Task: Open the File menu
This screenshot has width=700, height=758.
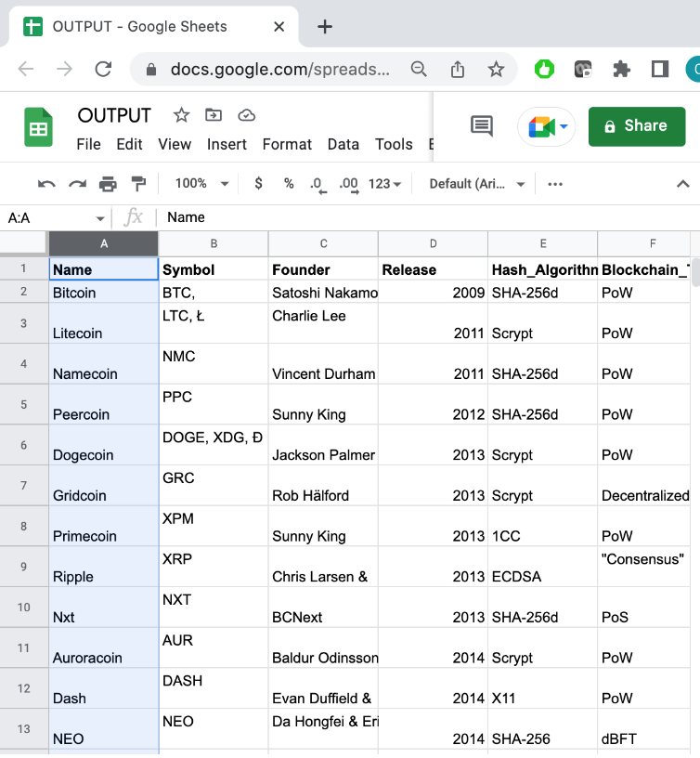Action: pos(88,145)
